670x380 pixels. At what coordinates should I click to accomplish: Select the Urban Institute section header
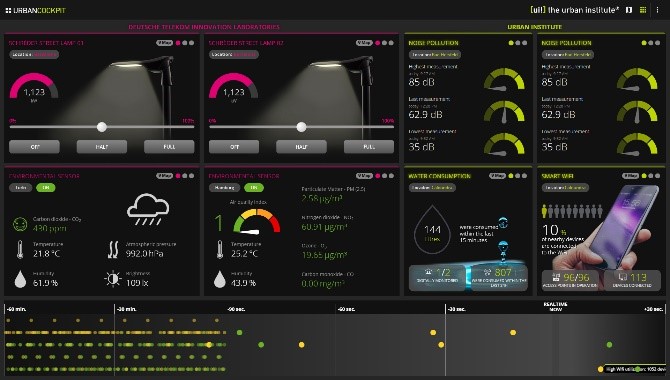(535, 27)
